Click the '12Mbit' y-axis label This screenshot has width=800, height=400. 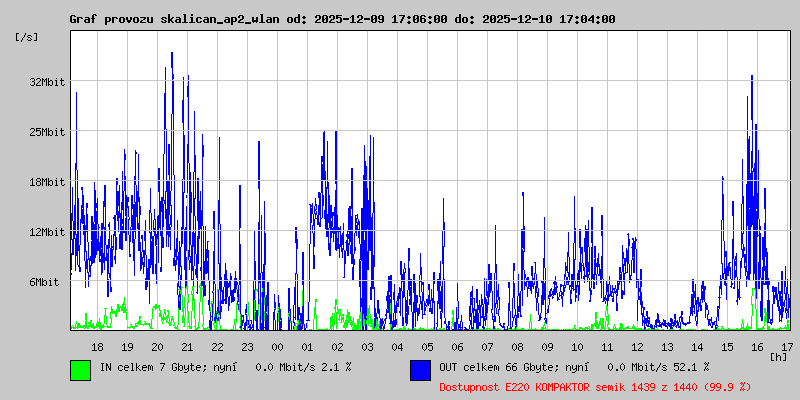(x=47, y=232)
